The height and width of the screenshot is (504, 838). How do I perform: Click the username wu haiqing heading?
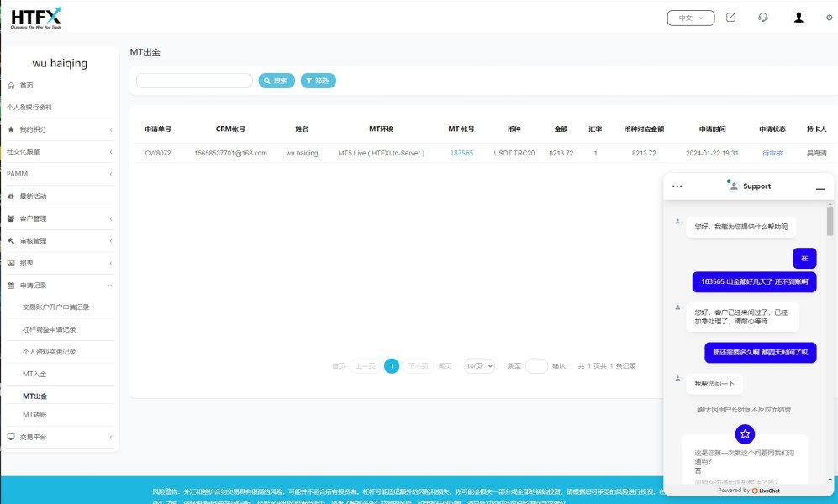click(60, 63)
